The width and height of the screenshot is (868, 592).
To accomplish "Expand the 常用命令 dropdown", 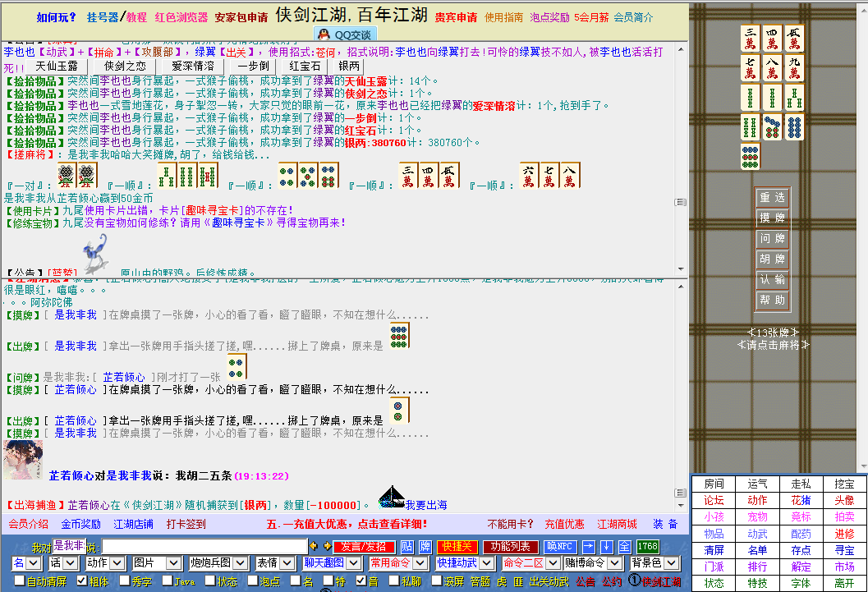I will (398, 563).
